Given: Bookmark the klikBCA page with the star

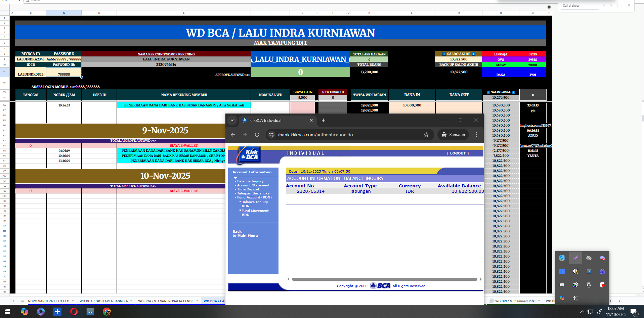Looking at the screenshot, I should pyautogui.click(x=426, y=135).
